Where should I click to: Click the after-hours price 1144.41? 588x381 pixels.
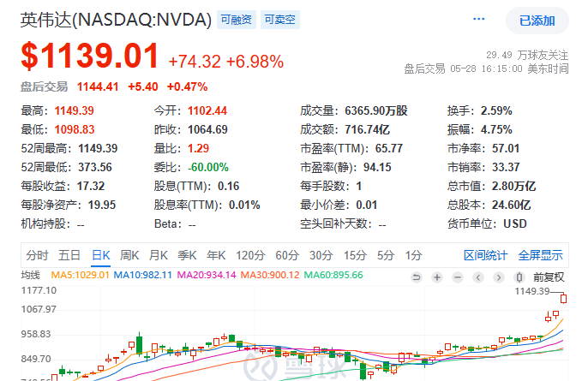pyautogui.click(x=98, y=87)
